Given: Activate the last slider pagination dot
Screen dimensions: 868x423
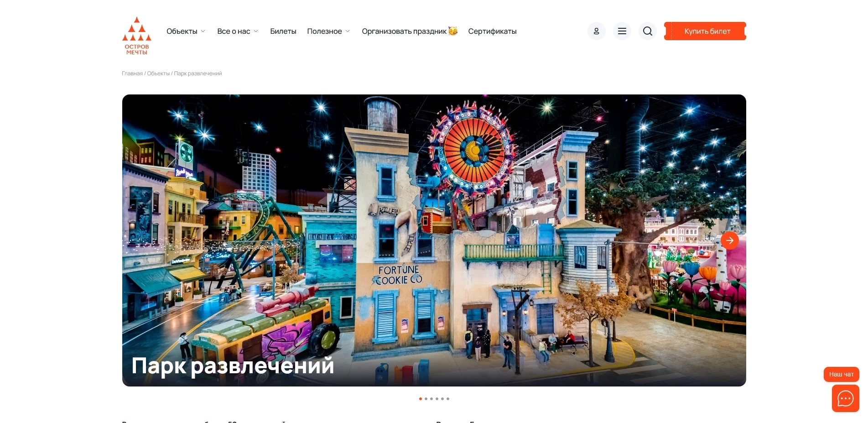Looking at the screenshot, I should [x=448, y=398].
